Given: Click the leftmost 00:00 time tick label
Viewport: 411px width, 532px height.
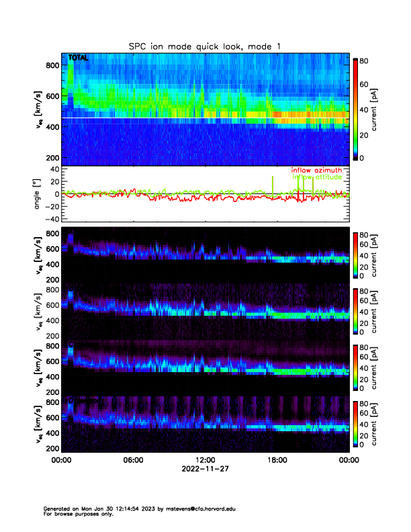Looking at the screenshot, I should point(61,460).
